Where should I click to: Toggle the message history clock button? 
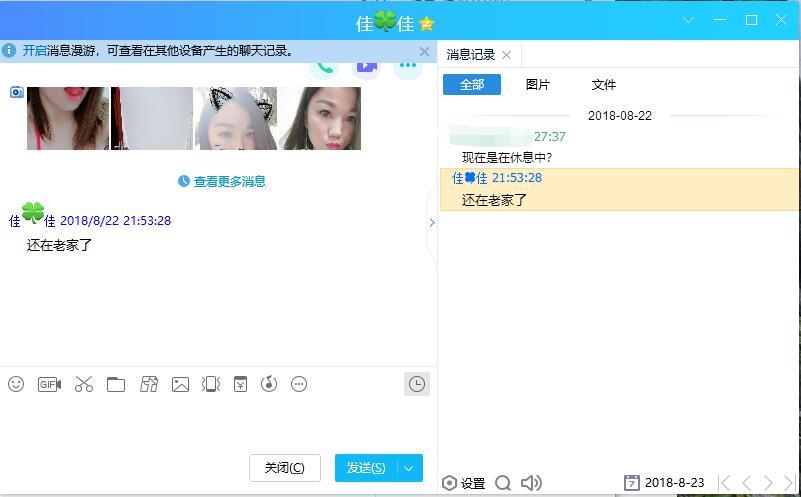[x=417, y=384]
